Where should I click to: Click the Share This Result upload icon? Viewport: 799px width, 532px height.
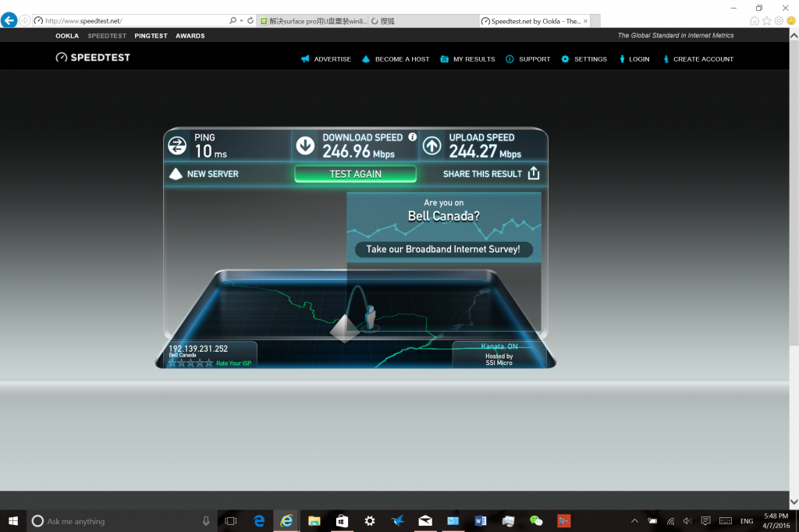click(x=534, y=173)
